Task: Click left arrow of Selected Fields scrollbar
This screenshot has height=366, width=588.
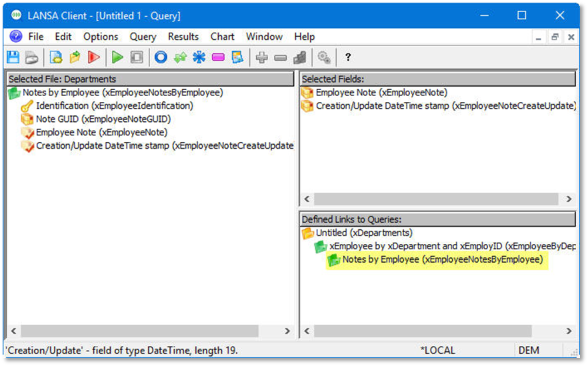Action: (x=307, y=199)
